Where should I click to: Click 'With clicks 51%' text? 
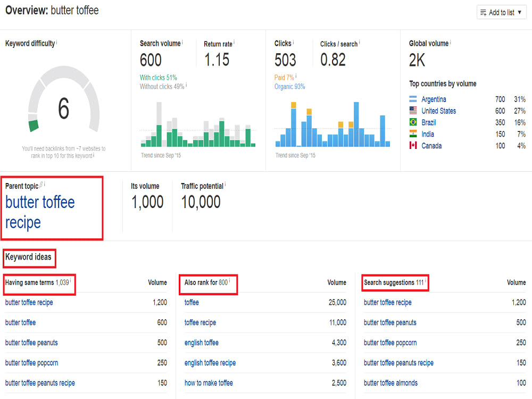158,77
